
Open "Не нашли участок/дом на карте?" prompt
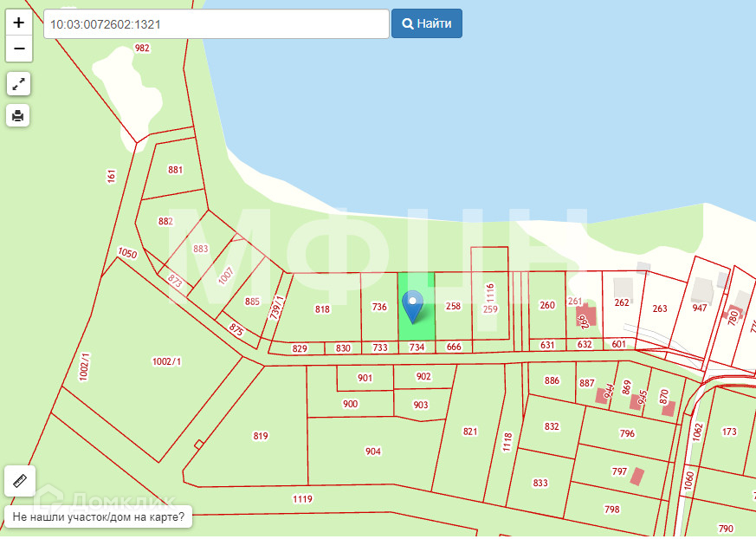point(99,516)
